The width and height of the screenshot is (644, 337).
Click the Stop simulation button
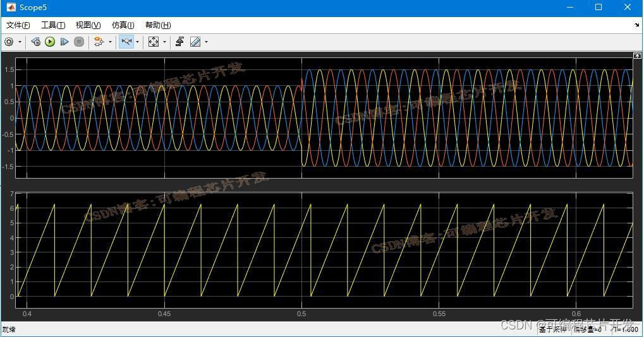point(79,42)
